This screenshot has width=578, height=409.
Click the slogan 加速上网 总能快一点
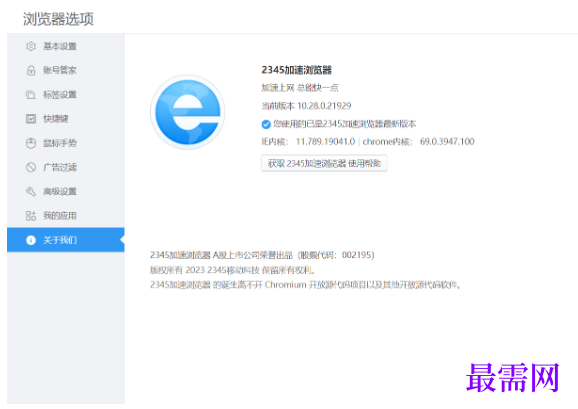click(300, 88)
